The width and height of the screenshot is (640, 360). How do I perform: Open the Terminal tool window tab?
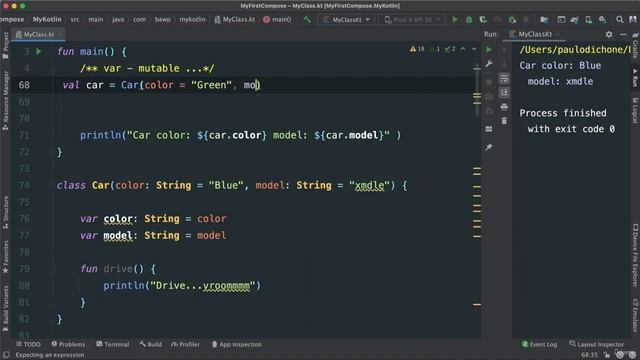tap(113, 344)
